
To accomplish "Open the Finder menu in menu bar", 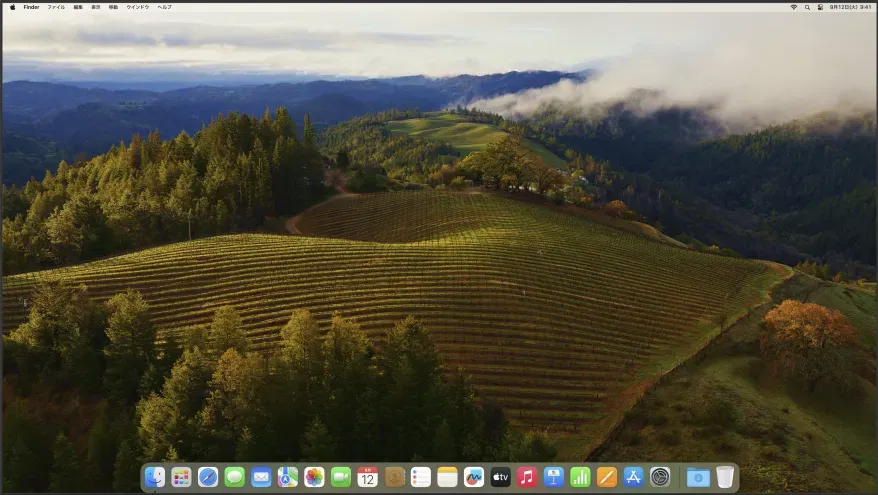I will 31,7.
